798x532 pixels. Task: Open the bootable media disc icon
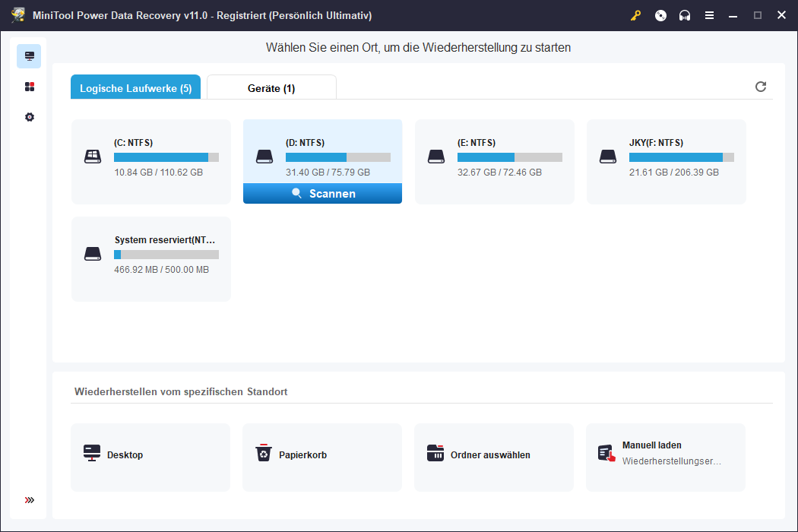660,15
